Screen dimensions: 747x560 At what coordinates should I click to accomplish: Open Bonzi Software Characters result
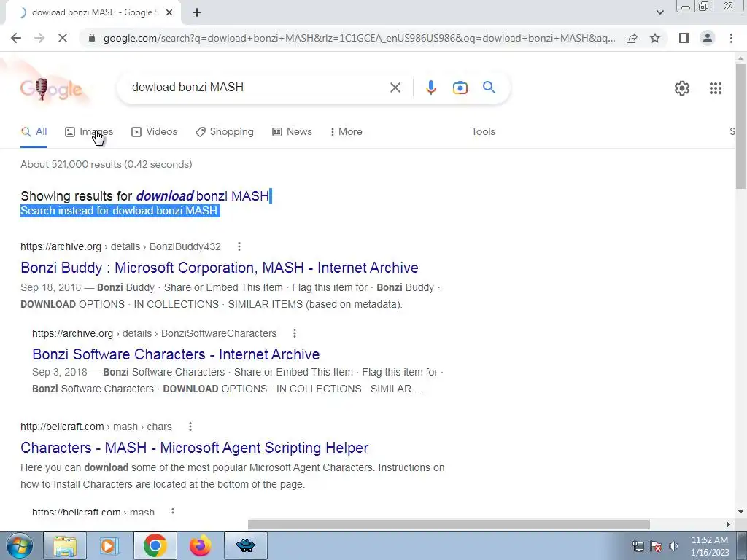click(x=176, y=354)
